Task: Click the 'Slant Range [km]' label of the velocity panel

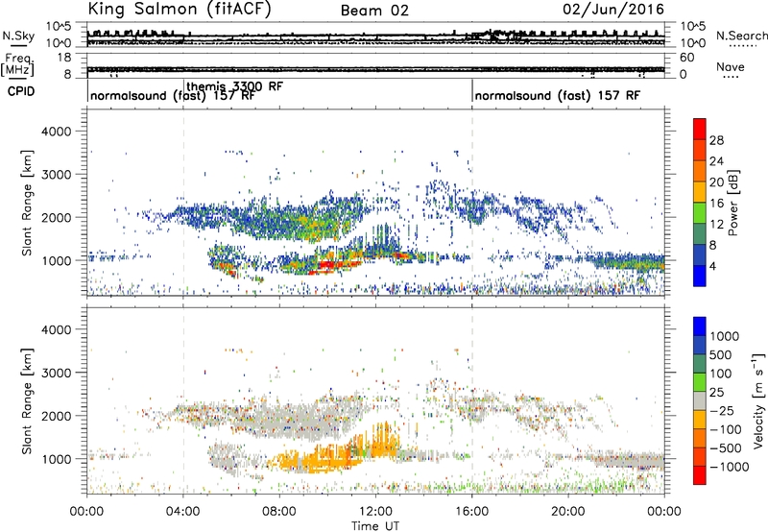Action: 27,400
